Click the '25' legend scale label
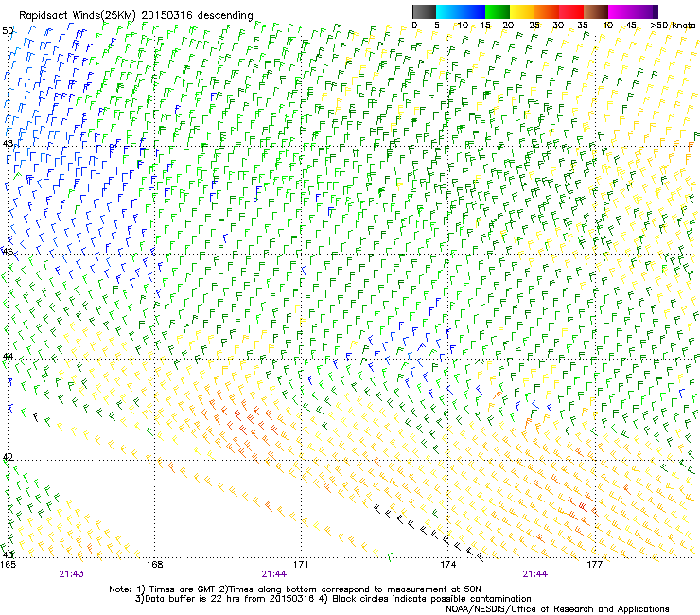This screenshot has height=615, width=700. [x=534, y=26]
